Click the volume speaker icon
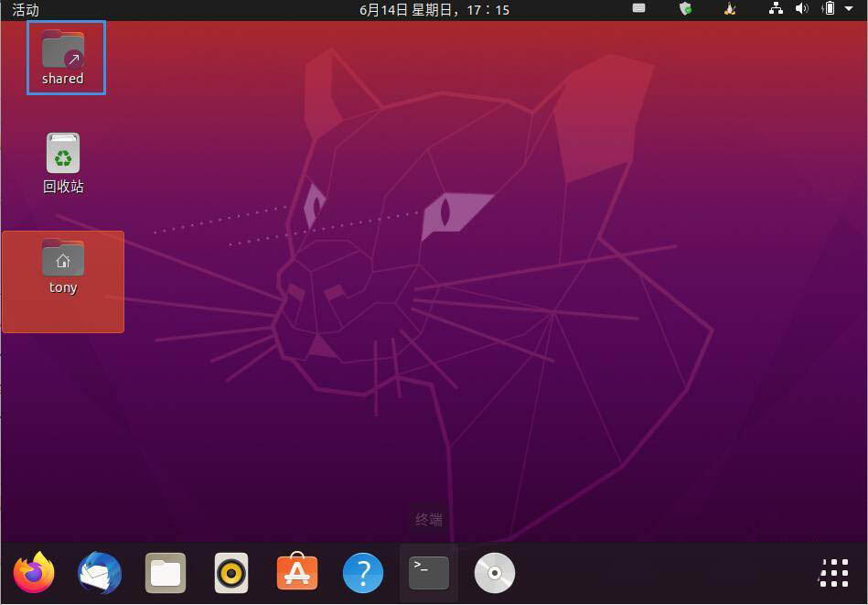The height and width of the screenshot is (605, 868). (x=801, y=8)
